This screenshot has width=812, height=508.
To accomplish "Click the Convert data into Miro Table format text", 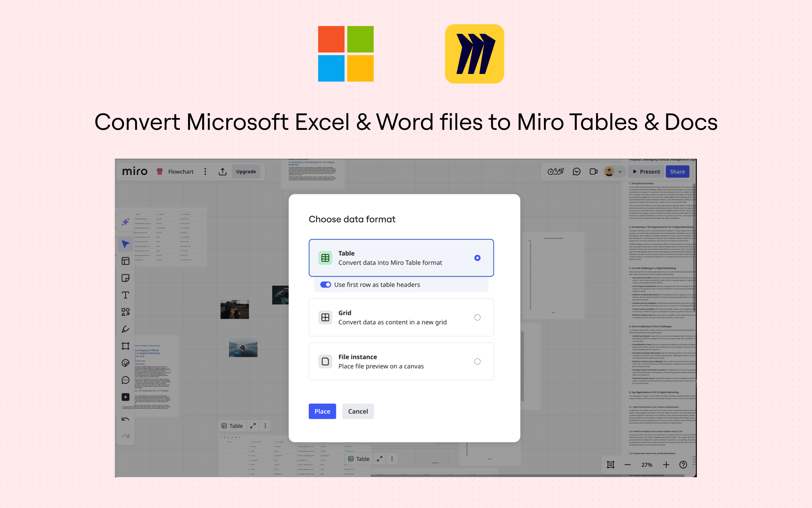I will pos(390,262).
